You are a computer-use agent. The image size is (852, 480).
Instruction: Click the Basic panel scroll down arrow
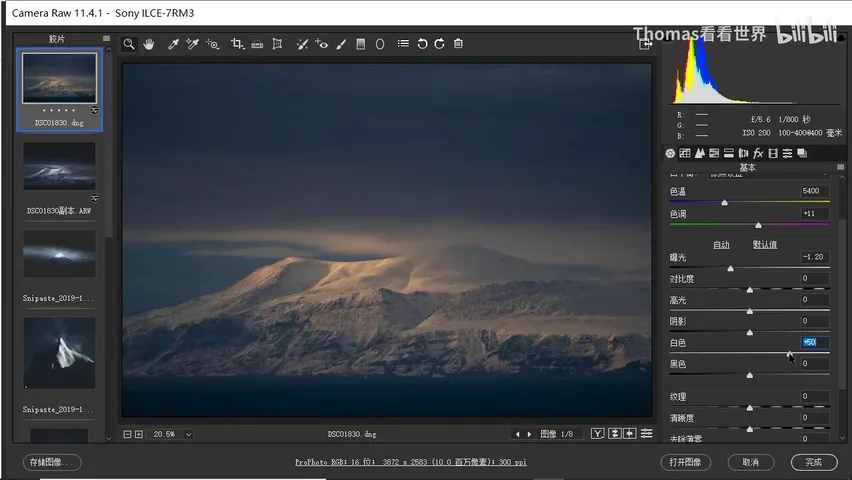[x=843, y=437]
